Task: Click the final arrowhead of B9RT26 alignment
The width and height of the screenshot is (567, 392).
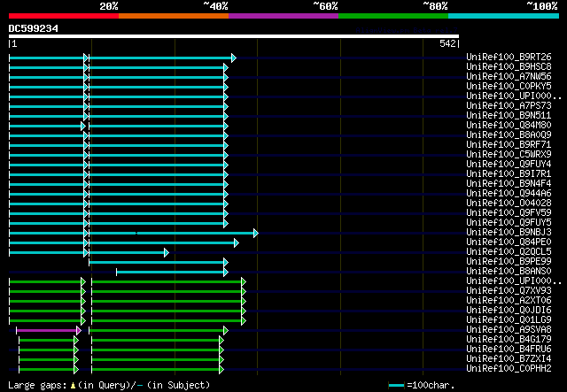Action: (234, 58)
